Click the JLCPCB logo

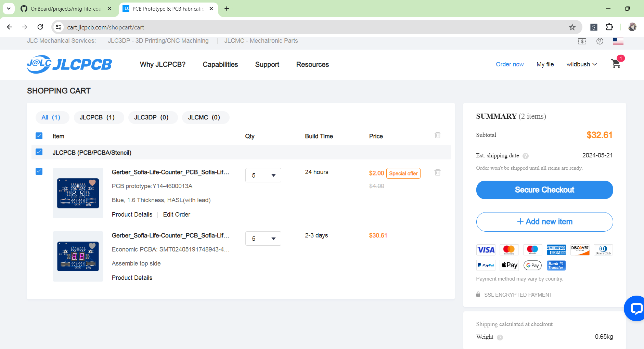pos(69,64)
